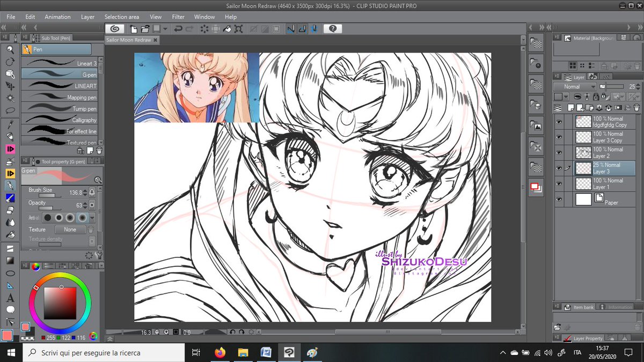This screenshot has height=362, width=644.
Task: Click the Undo arrow in toolbar
Action: [177, 29]
